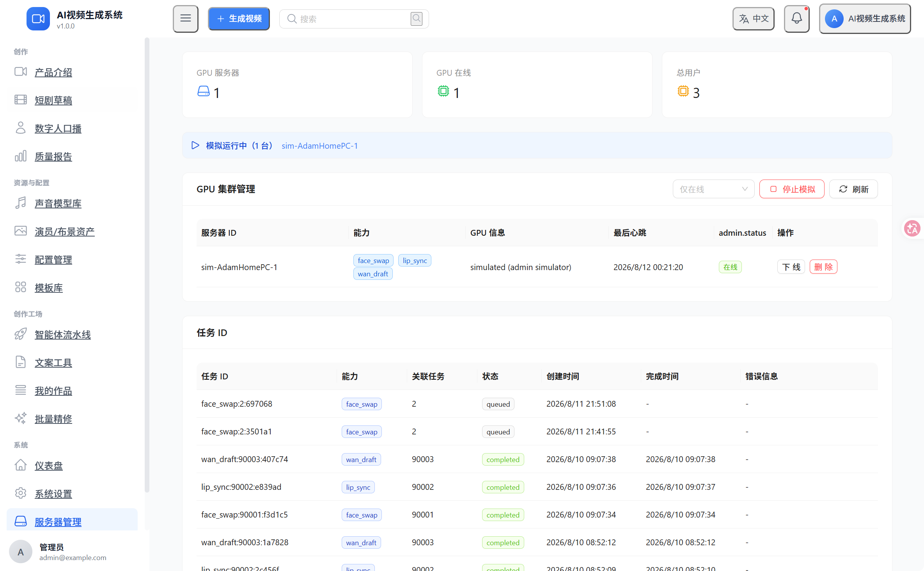This screenshot has height=571, width=924.
Task: Click the 批量精修 sparkle icon
Action: (21, 418)
